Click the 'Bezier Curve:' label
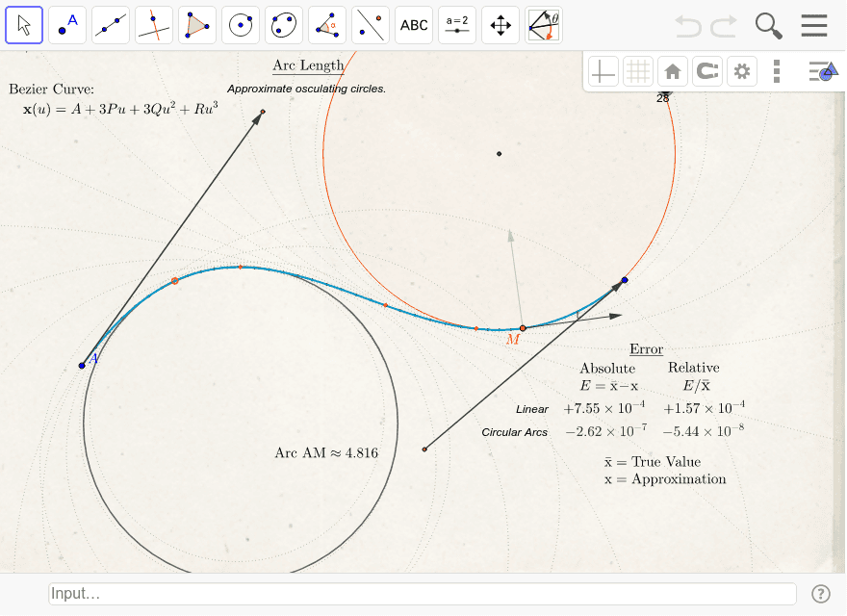The height and width of the screenshot is (616, 847). pyautogui.click(x=51, y=90)
